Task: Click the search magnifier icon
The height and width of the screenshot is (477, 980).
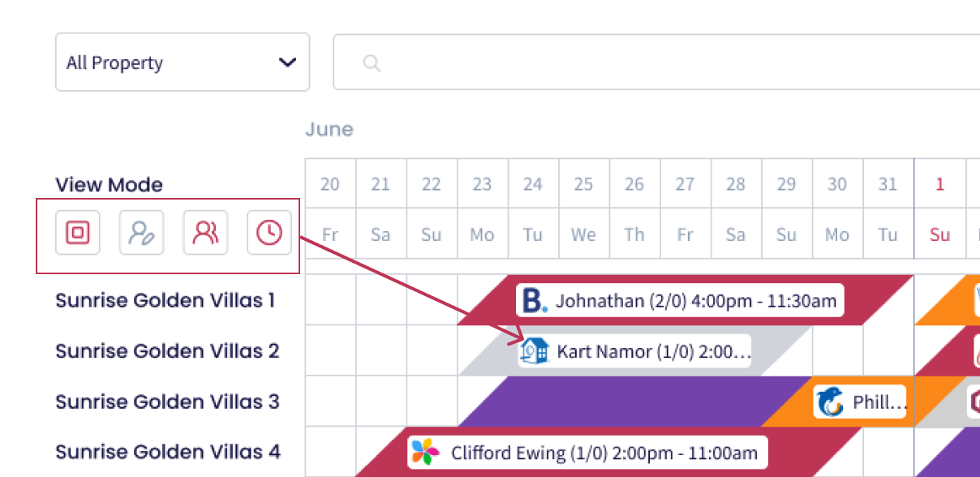Action: coord(372,62)
